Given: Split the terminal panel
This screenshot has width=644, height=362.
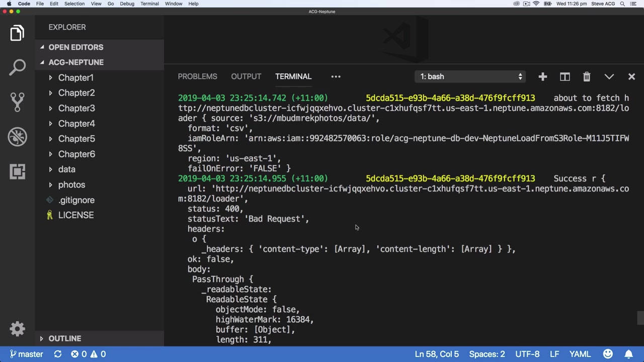Looking at the screenshot, I should point(565,76).
